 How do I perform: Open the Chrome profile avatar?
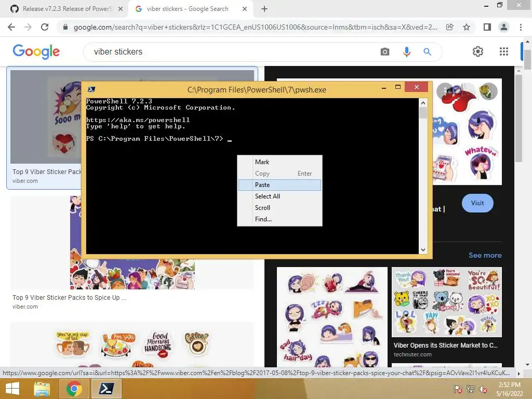click(x=504, y=27)
